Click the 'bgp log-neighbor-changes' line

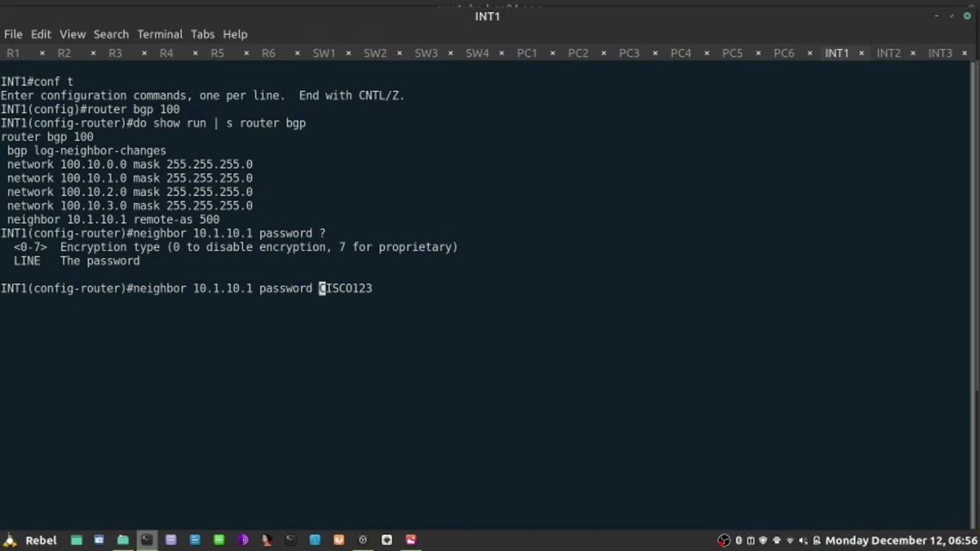87,151
